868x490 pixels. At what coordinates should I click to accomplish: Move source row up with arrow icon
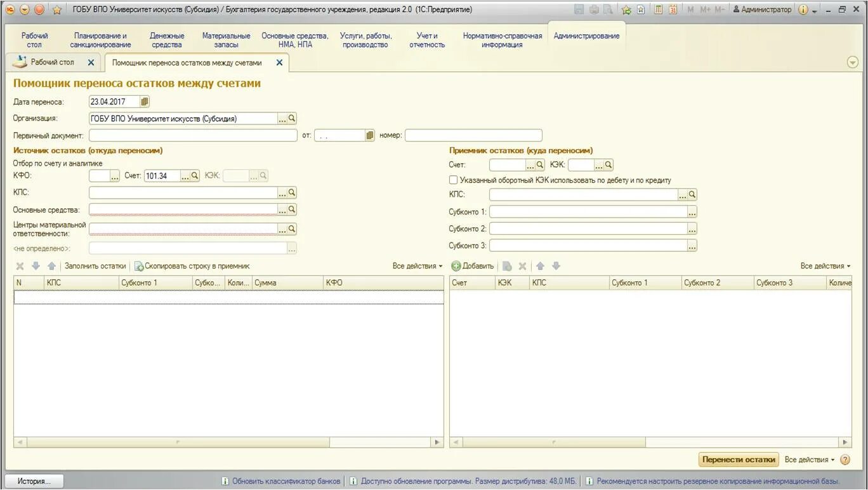[x=51, y=266]
